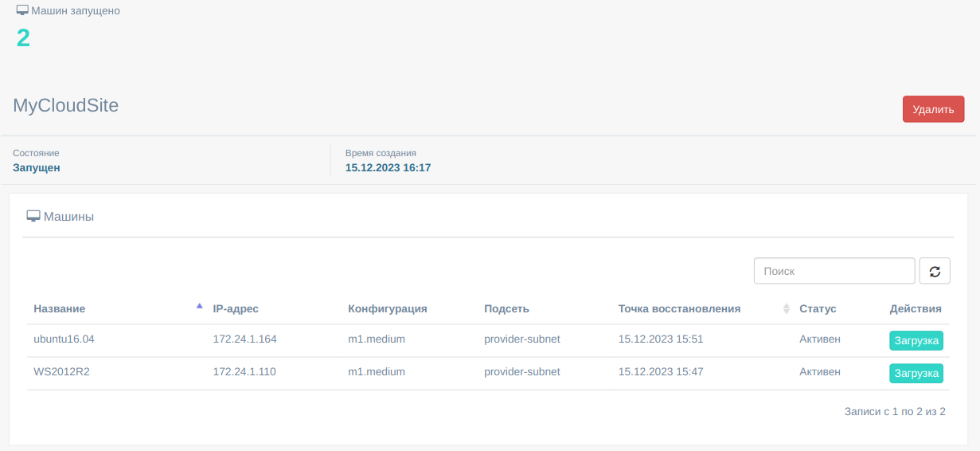Click m1.medium in the WS2012R2 row
Image resolution: width=980 pixels, height=451 pixels.
pyautogui.click(x=377, y=371)
